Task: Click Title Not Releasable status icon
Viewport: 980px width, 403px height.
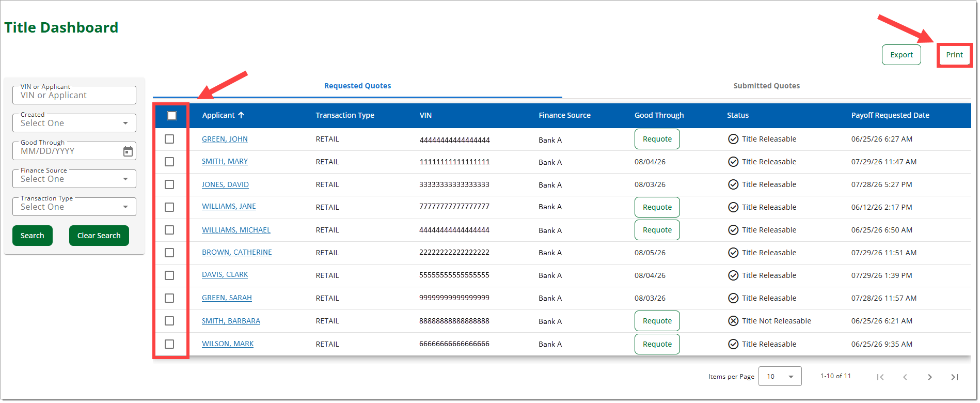Action: point(733,321)
